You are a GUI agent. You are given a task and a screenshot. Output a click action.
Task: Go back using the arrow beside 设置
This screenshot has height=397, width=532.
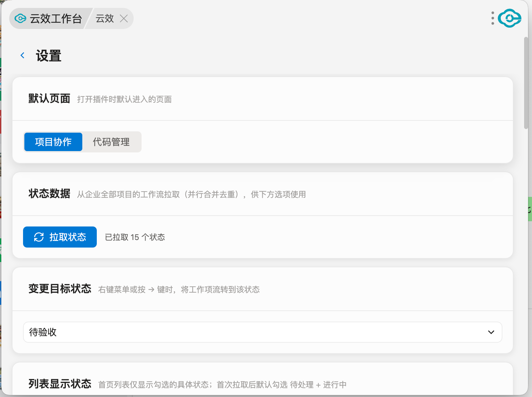point(22,55)
